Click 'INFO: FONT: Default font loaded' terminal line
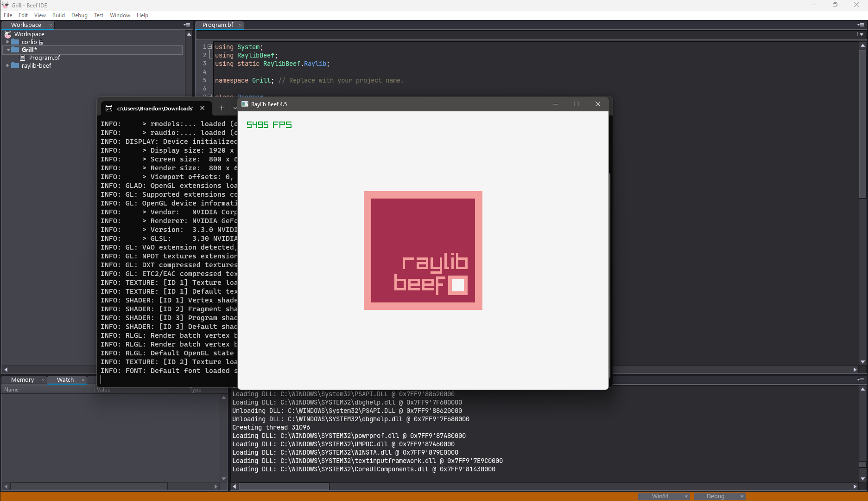868x501 pixels. (x=169, y=371)
